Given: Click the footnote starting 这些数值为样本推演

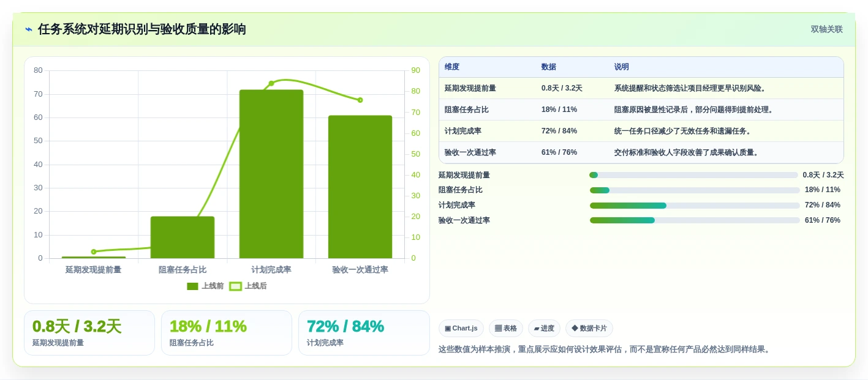Looking at the screenshot, I should pos(605,349).
